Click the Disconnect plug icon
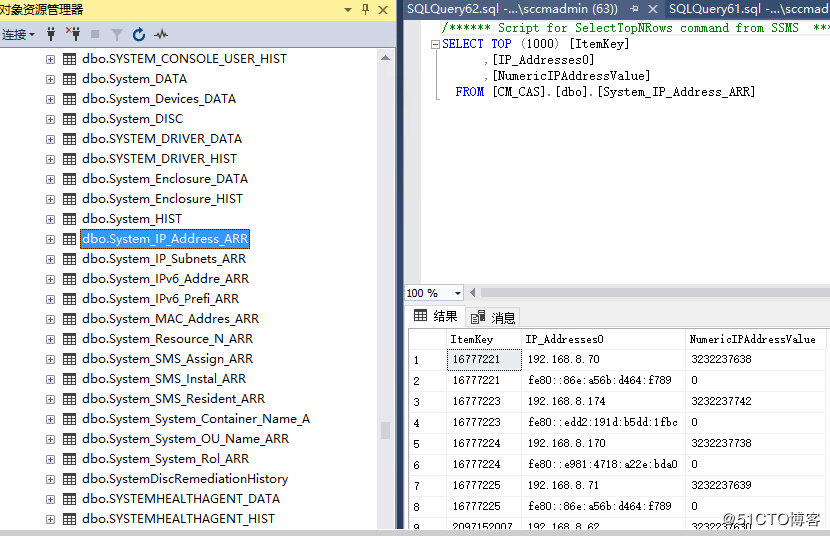This screenshot has height=536, width=830. pos(73,34)
